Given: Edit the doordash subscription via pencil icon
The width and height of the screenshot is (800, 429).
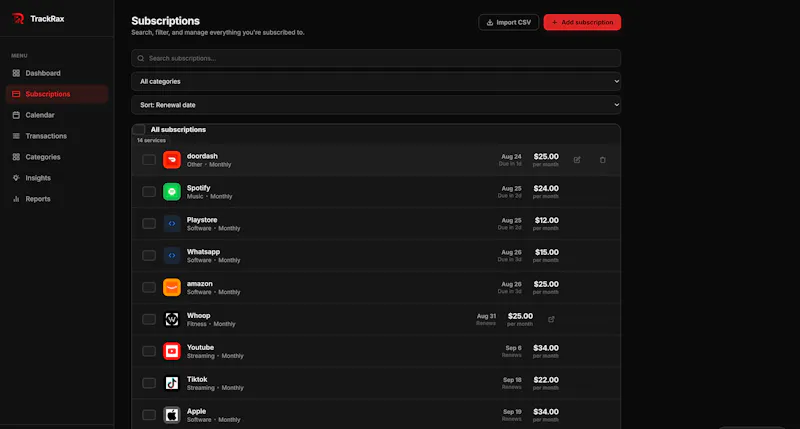Looking at the screenshot, I should [577, 160].
